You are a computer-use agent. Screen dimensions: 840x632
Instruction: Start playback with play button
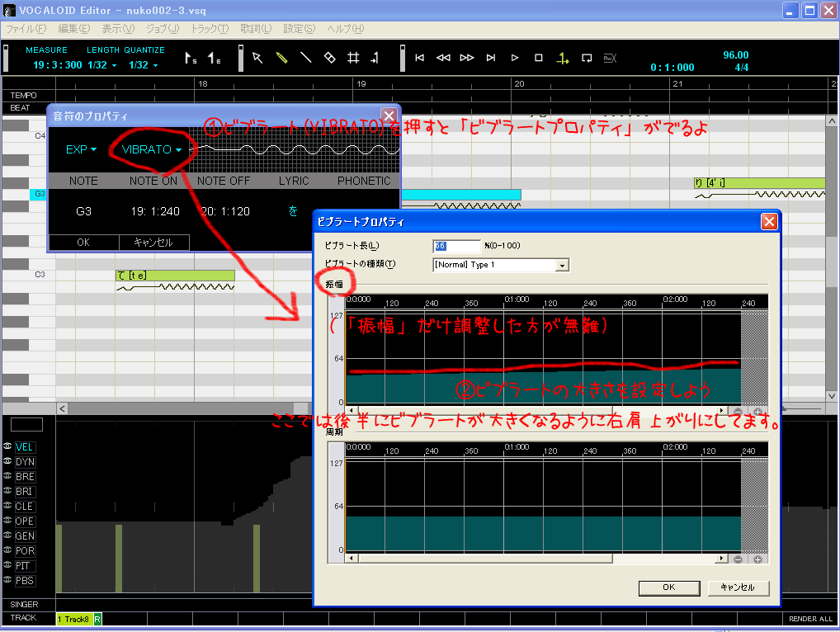(515, 58)
